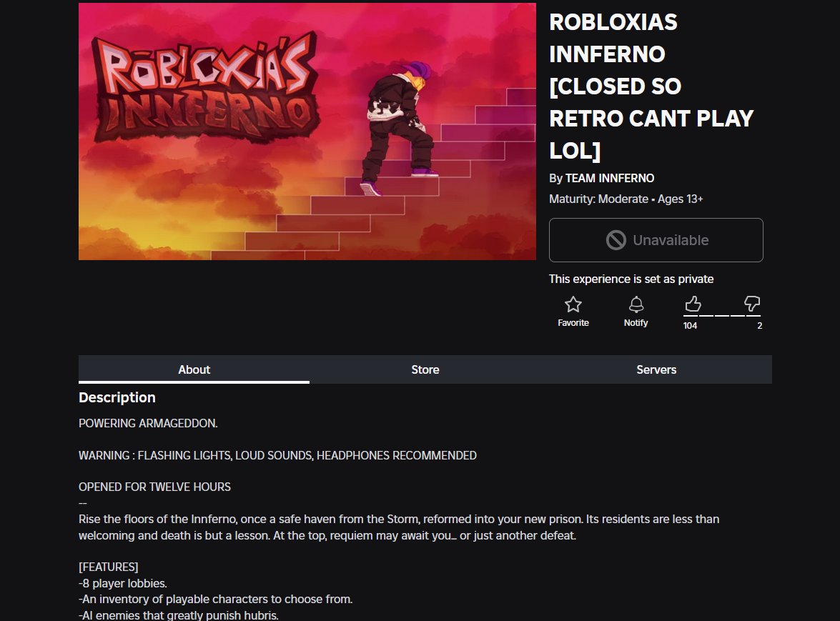Open the TEAM INNFERNO creator link
Image resolution: width=840 pixels, height=621 pixels.
tap(610, 178)
